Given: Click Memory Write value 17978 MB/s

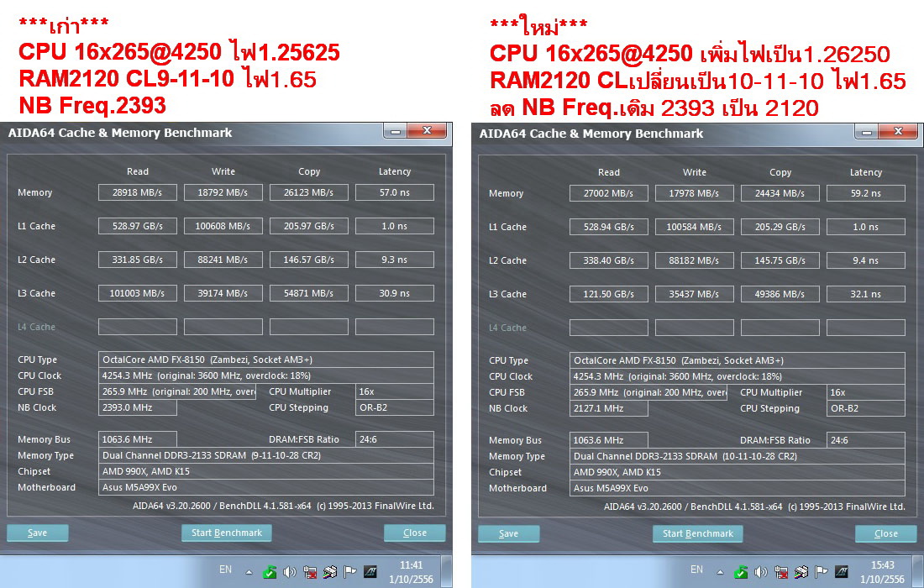Looking at the screenshot, I should 694,193.
